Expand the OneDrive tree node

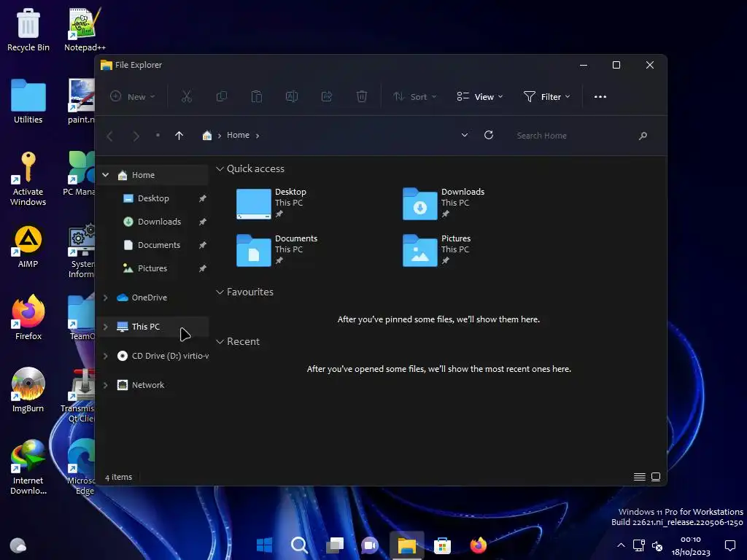click(x=106, y=297)
